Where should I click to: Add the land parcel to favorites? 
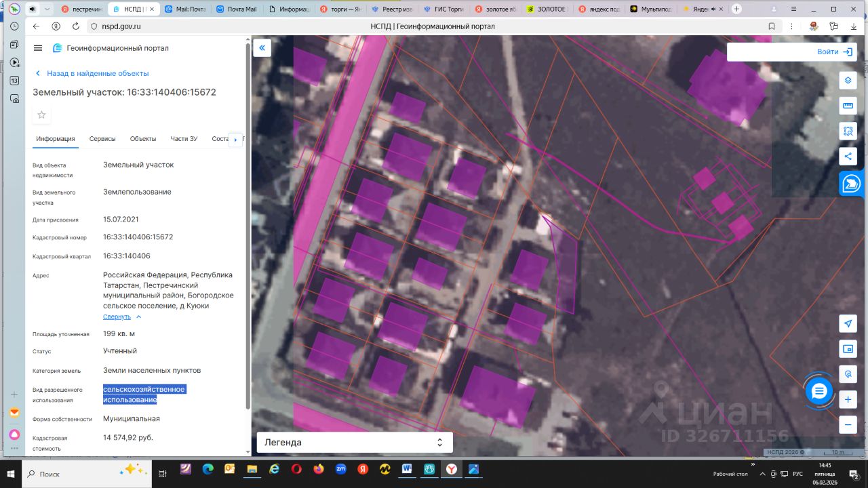coord(41,115)
